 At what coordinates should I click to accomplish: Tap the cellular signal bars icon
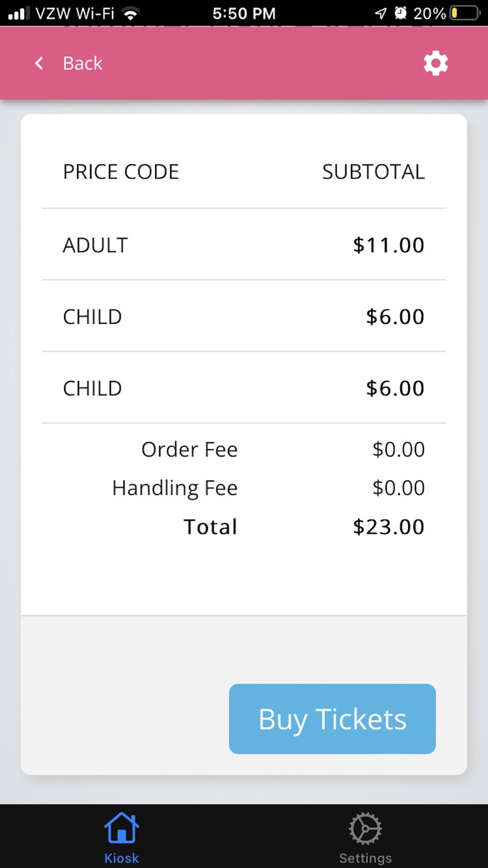click(19, 13)
